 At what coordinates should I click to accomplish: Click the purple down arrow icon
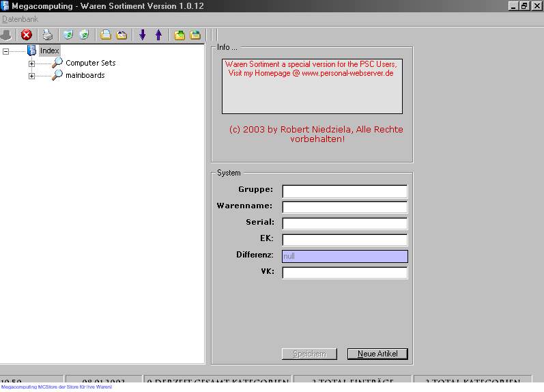point(143,35)
